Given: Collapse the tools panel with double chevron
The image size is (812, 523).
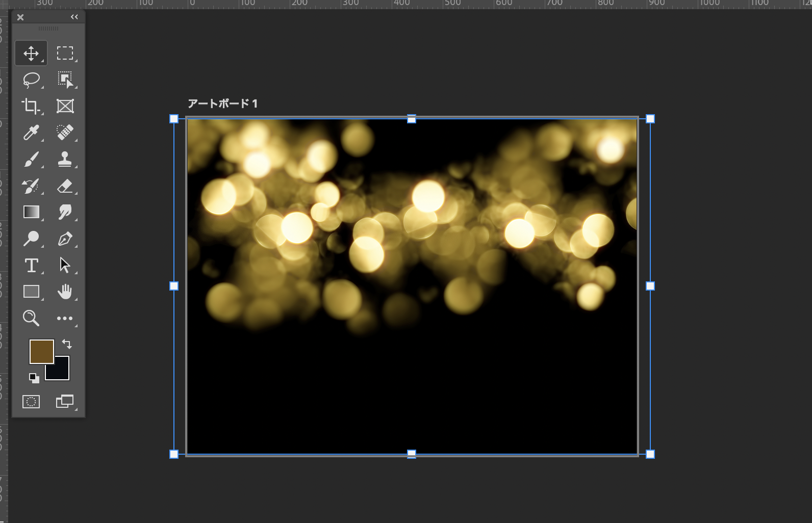Looking at the screenshot, I should (74, 17).
